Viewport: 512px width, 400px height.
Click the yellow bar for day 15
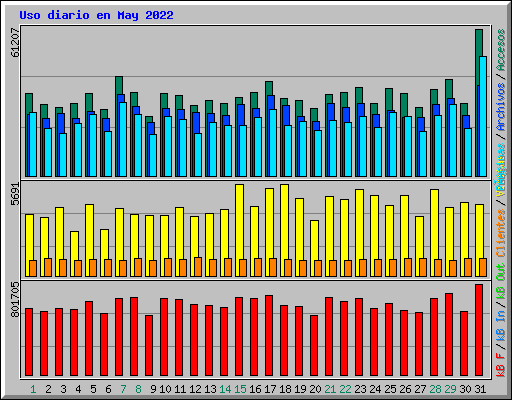coord(239,230)
